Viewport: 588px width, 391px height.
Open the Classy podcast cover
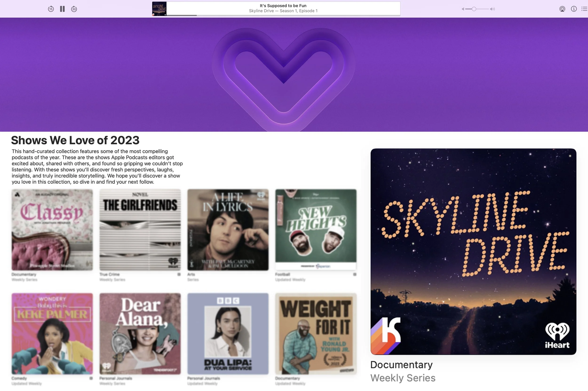pyautogui.click(x=52, y=230)
